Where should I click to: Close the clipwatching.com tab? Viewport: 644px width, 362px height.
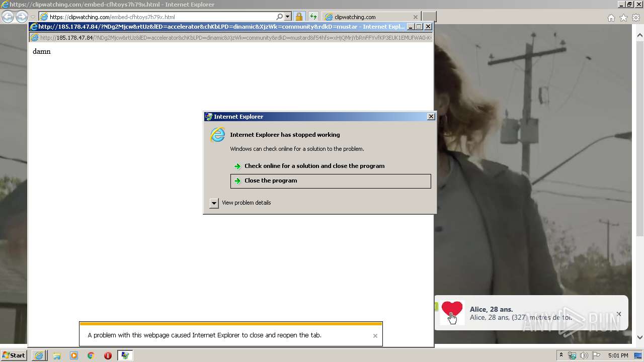416,17
